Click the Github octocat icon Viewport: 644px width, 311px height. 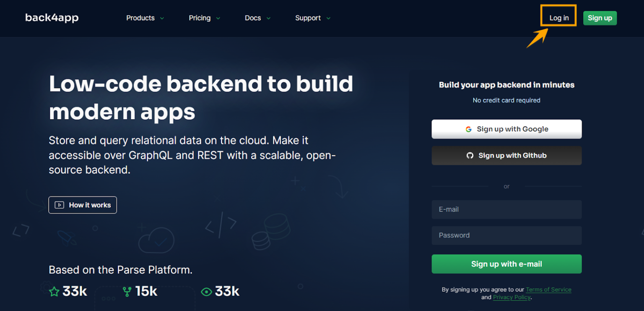(x=470, y=155)
